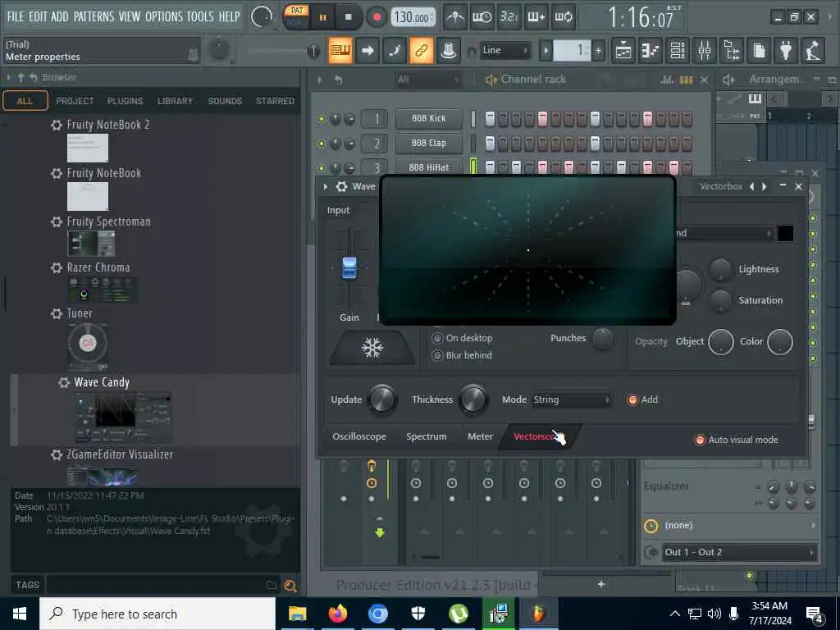This screenshot has height=630, width=840.
Task: Click the 808 Kick channel button
Action: pyautogui.click(x=428, y=118)
